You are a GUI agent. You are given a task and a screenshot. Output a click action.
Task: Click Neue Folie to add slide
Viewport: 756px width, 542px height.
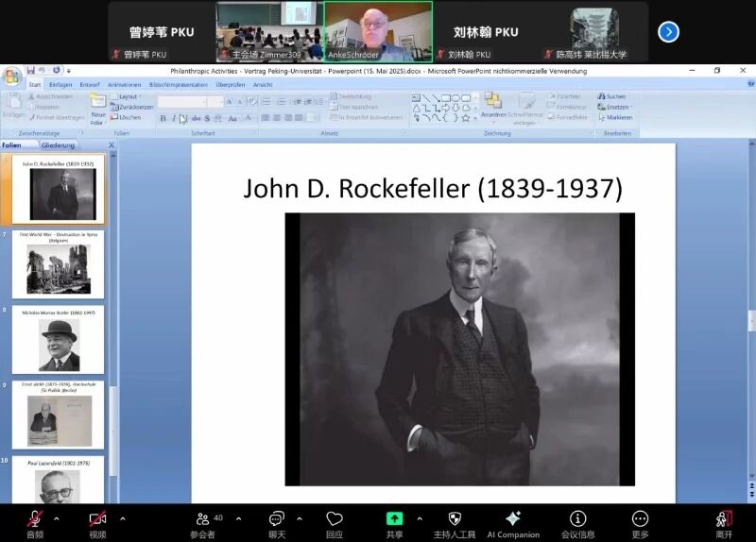tap(97, 110)
